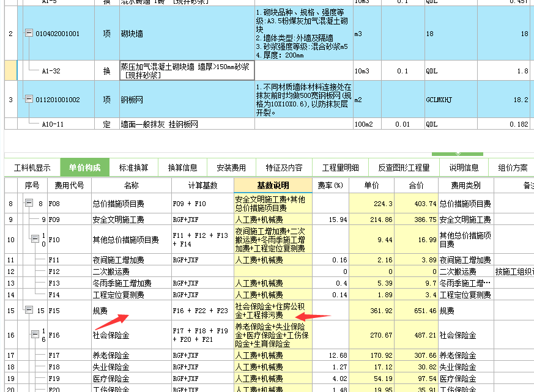Select the 冬雨季施工增加费 name cell
This screenshot has height=392, width=534.
click(132, 283)
